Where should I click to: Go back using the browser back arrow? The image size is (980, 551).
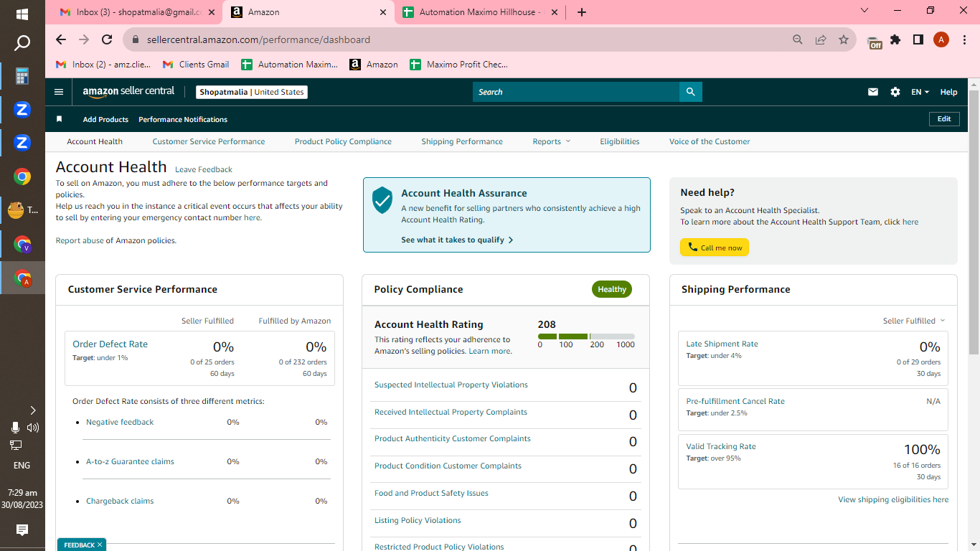coord(61,39)
